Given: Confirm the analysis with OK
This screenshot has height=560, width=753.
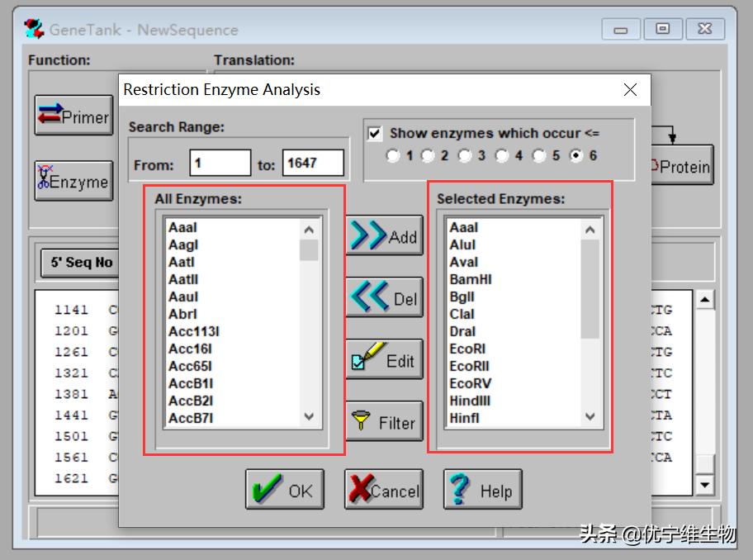Looking at the screenshot, I should click(285, 490).
